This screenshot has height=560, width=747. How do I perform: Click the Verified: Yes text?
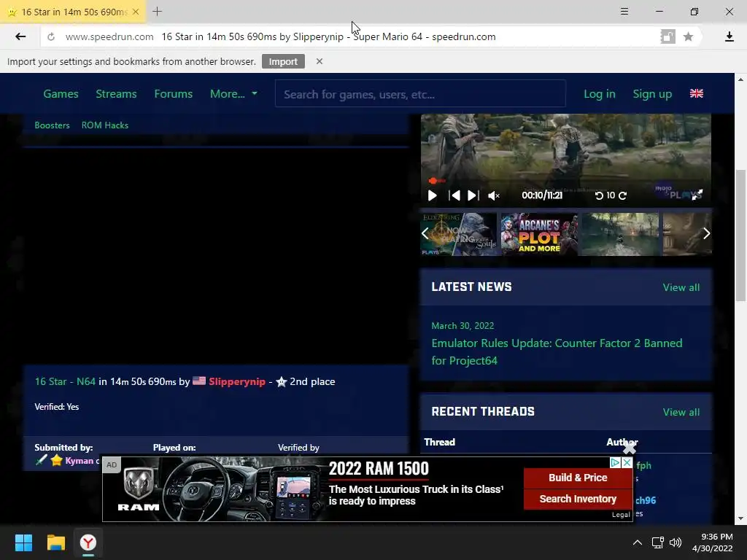pos(57,407)
